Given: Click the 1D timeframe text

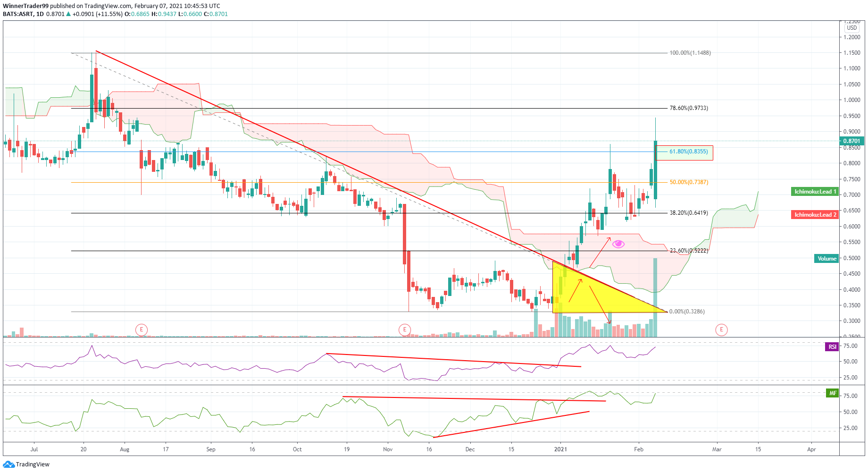Looking at the screenshot, I should (40, 14).
